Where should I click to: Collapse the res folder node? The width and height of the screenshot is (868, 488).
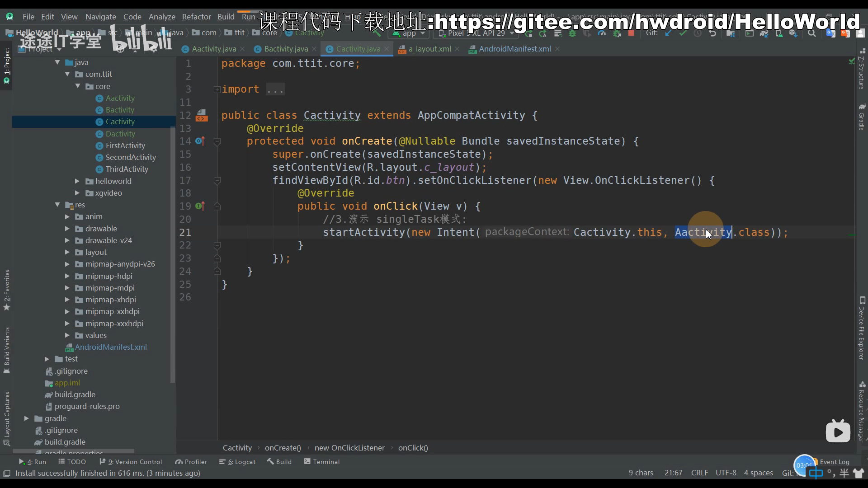pyautogui.click(x=57, y=205)
